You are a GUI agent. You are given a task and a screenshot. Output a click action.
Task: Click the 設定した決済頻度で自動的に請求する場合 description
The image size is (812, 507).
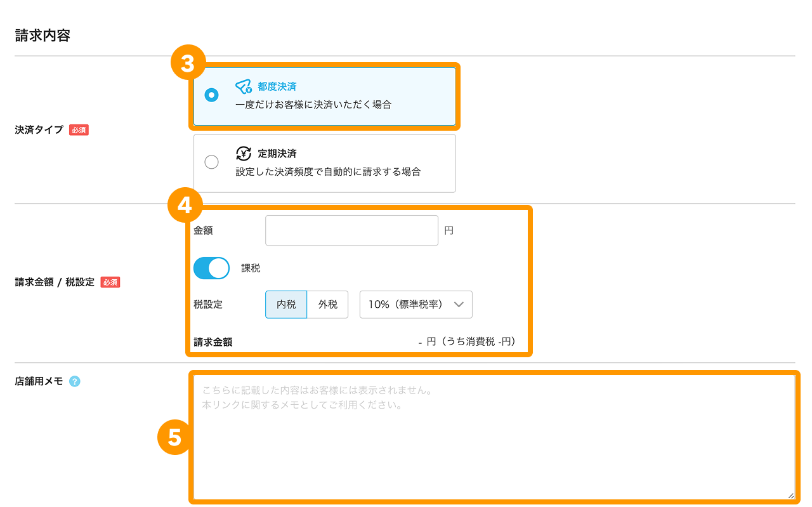(x=328, y=172)
